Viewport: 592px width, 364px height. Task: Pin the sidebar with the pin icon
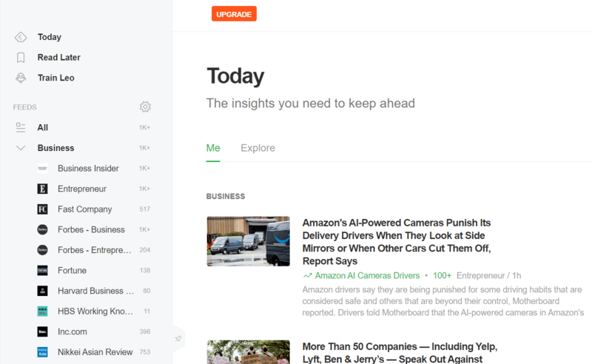click(178, 339)
